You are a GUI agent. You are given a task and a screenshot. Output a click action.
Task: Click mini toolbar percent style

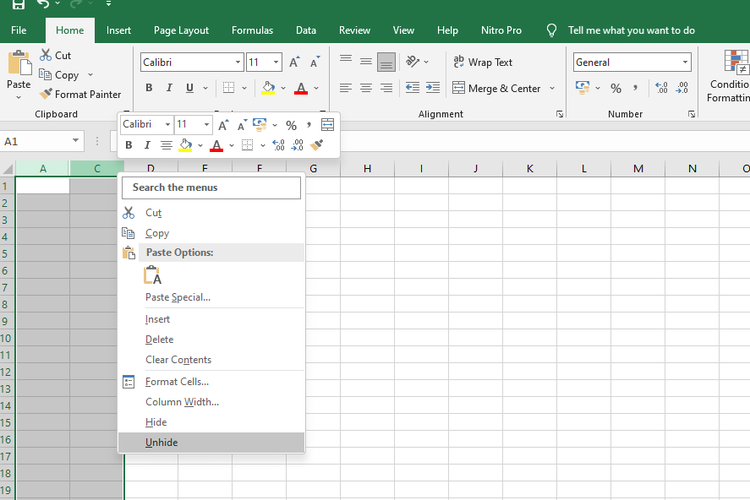click(291, 125)
